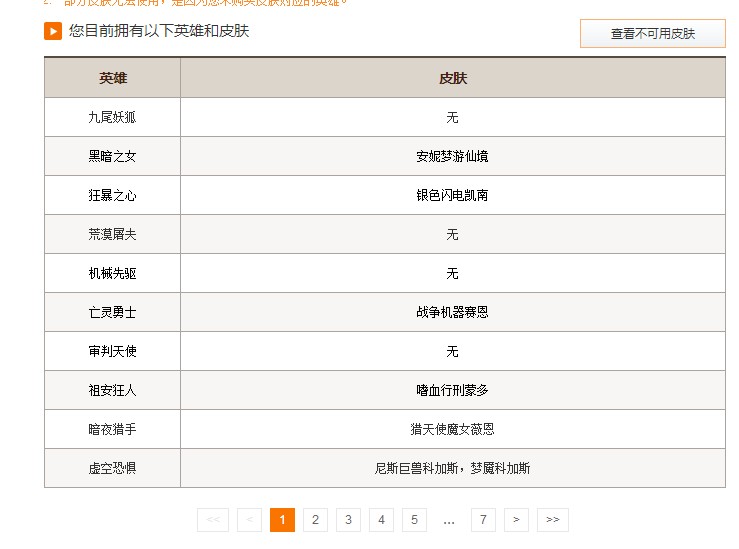
Task: Select hero 狂暴之心 cell
Action: [x=113, y=195]
